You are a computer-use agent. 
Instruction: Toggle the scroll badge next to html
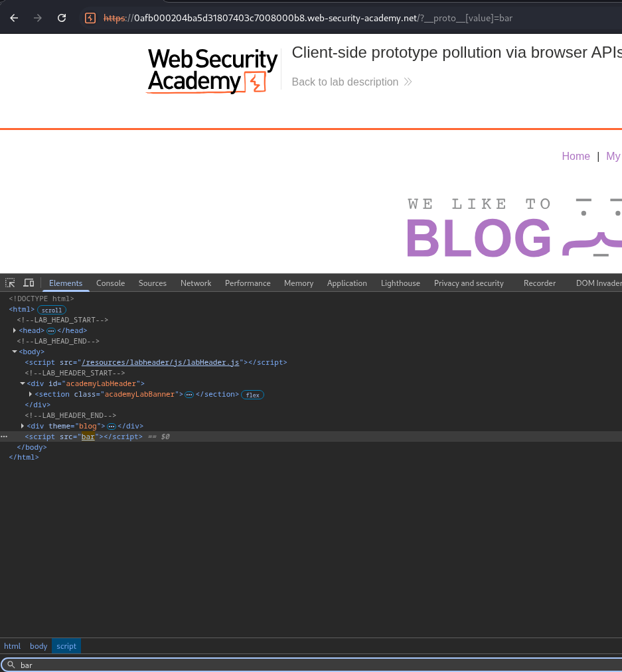click(x=52, y=310)
